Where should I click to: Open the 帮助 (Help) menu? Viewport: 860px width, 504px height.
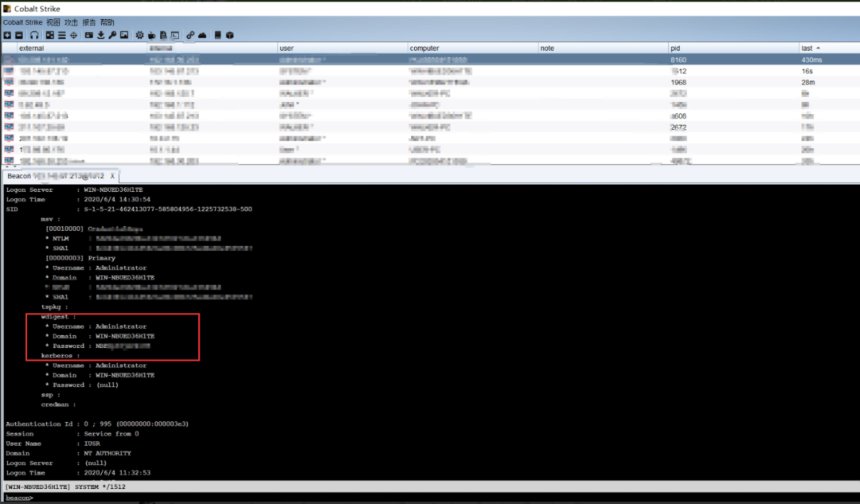pyautogui.click(x=107, y=22)
